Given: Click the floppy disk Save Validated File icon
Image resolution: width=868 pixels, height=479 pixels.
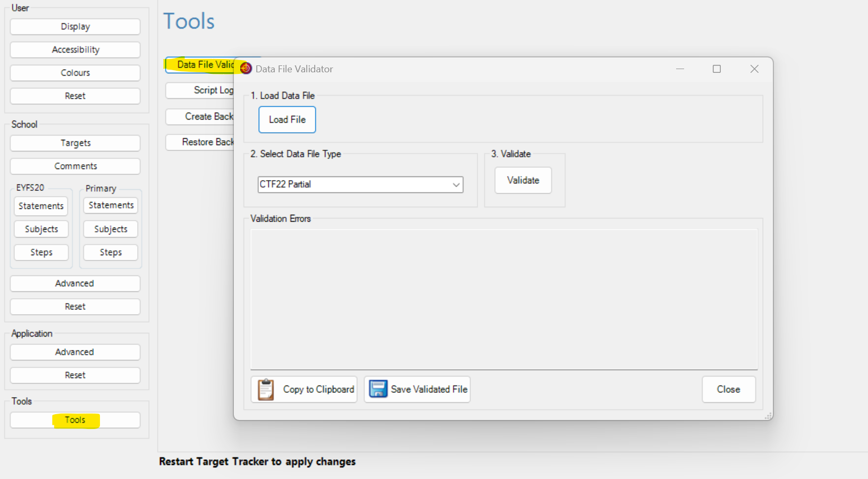Looking at the screenshot, I should (378, 389).
